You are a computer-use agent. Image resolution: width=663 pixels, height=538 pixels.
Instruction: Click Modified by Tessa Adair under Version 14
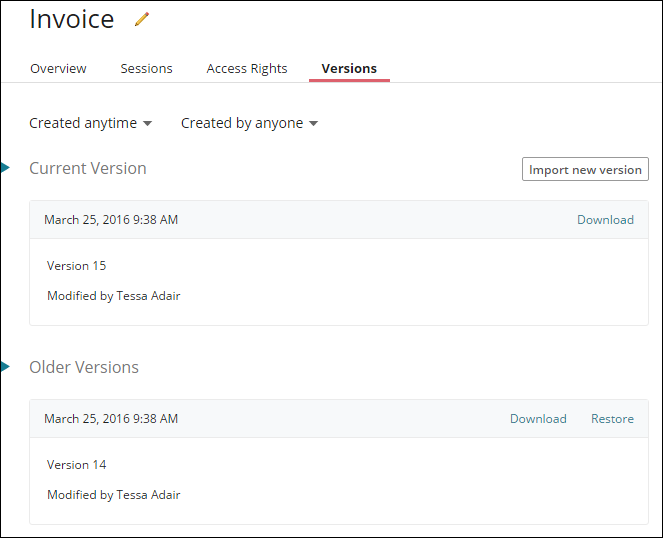113,495
